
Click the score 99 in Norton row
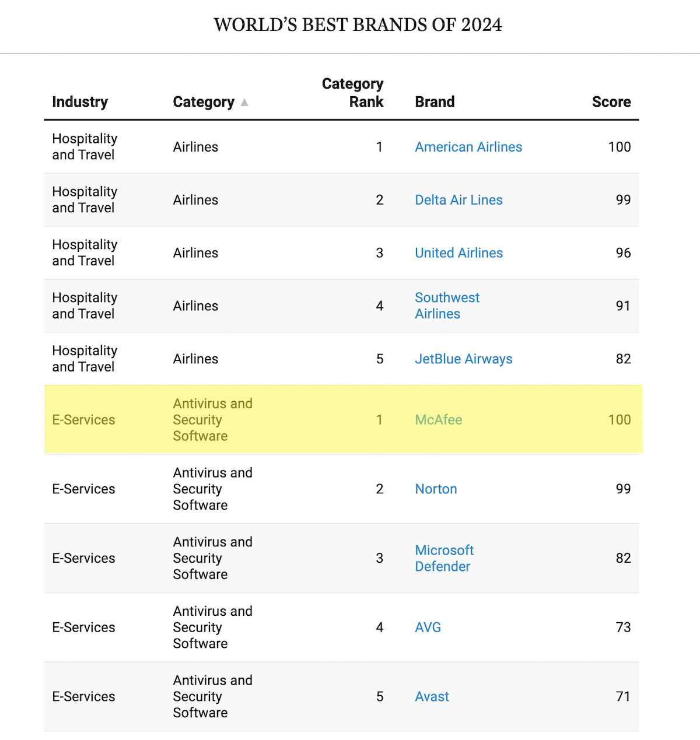[623, 489]
